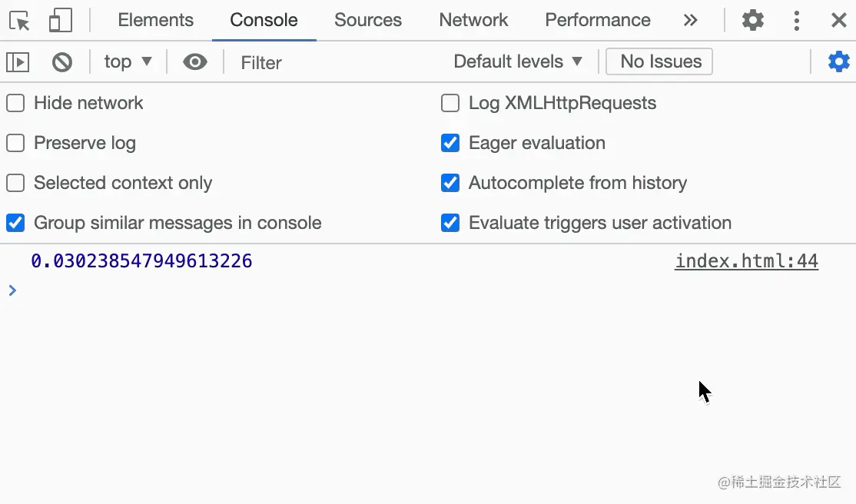856x504 pixels.
Task: Click the console prompt arrow
Action: tap(12, 290)
